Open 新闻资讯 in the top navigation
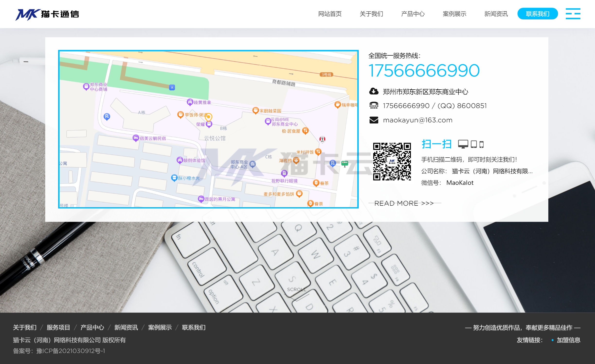The width and height of the screenshot is (595, 364). pos(496,14)
